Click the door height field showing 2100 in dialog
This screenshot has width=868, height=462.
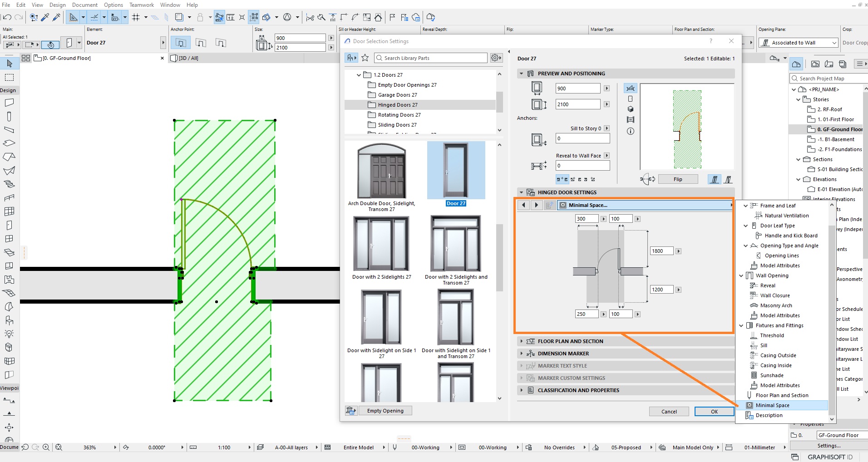click(577, 104)
